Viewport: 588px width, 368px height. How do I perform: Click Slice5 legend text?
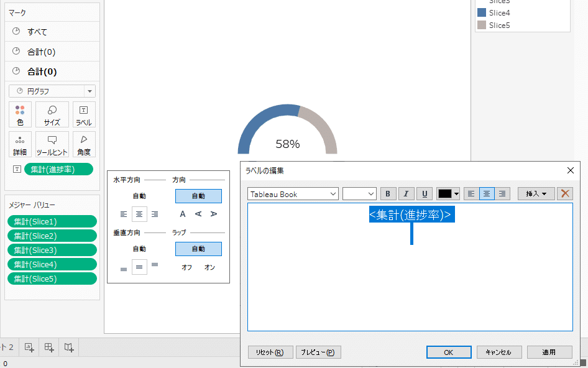[500, 25]
